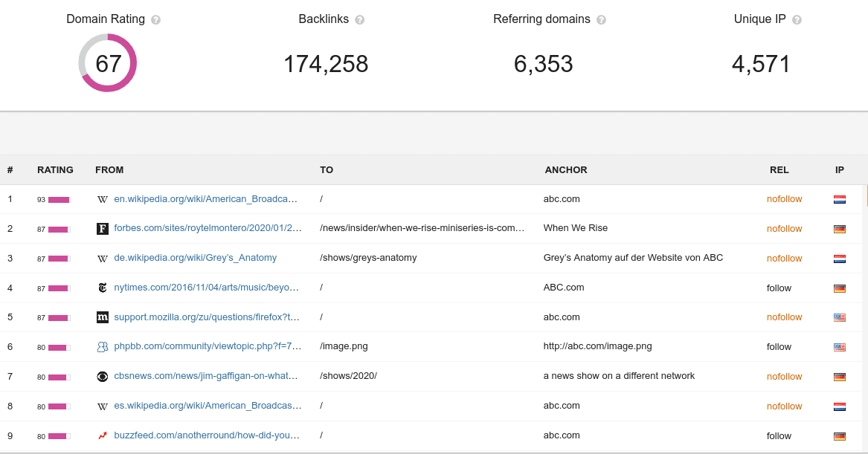The image size is (868, 454).
Task: Click 'a news show on a different network'
Action: 619,376
